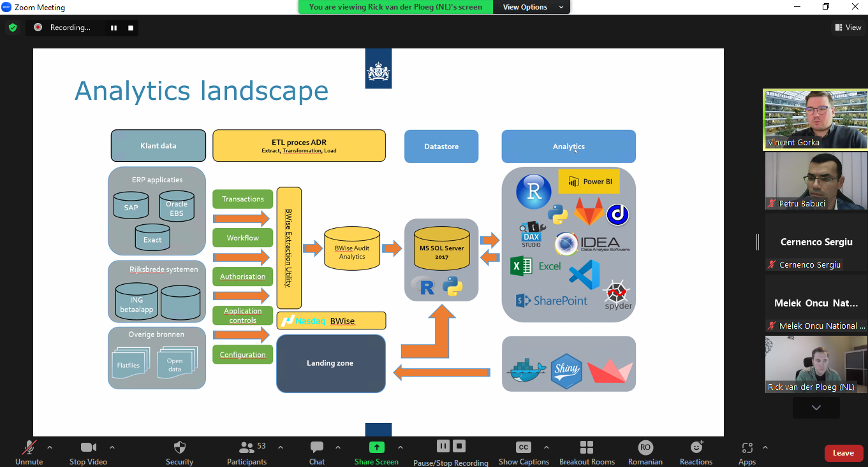
Task: Click the Excel logo
Action: [536, 266]
